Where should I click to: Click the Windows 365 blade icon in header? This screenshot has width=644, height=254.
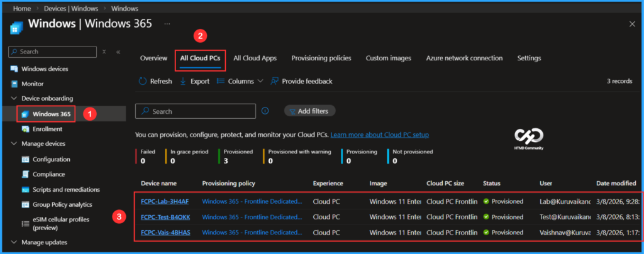(x=16, y=26)
